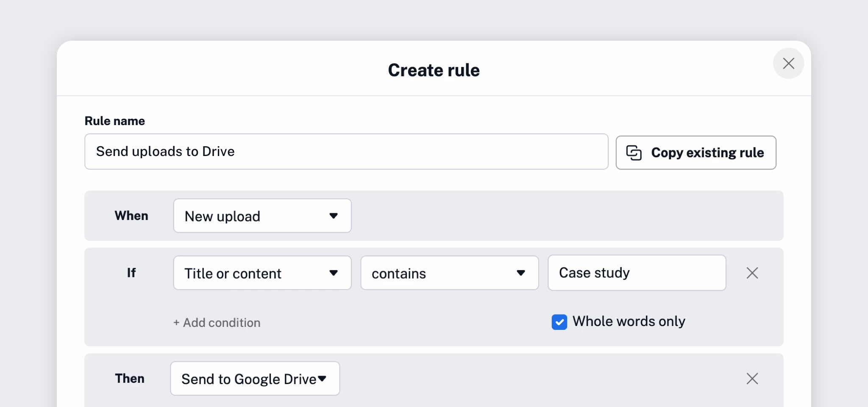This screenshot has width=868, height=407.
Task: Remove the Case study condition row
Action: pos(752,273)
